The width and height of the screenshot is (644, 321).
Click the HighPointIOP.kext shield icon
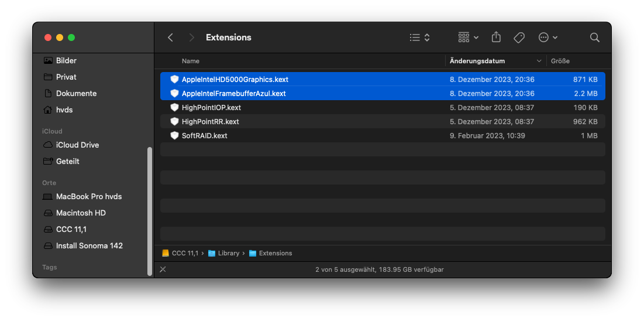[x=174, y=107]
